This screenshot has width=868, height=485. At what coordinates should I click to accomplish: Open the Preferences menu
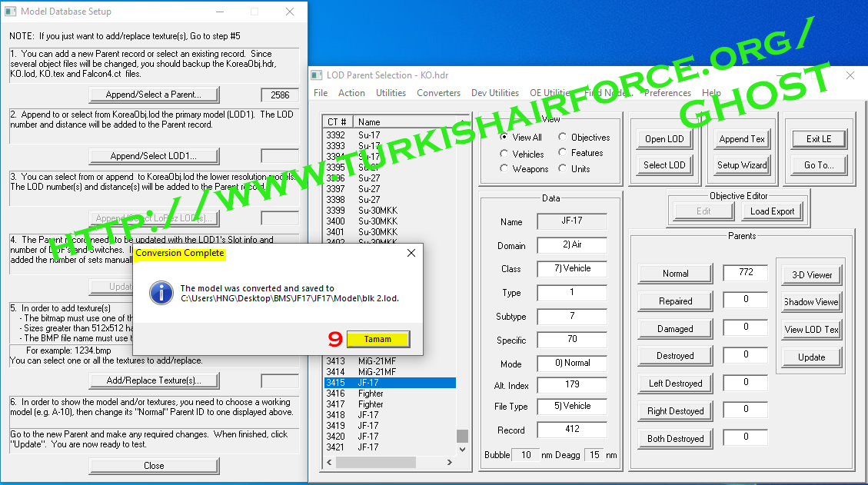pyautogui.click(x=667, y=93)
